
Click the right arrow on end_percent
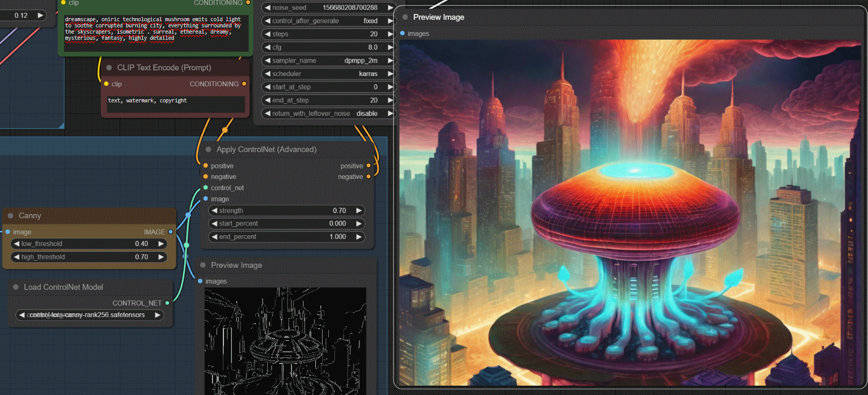click(x=359, y=237)
